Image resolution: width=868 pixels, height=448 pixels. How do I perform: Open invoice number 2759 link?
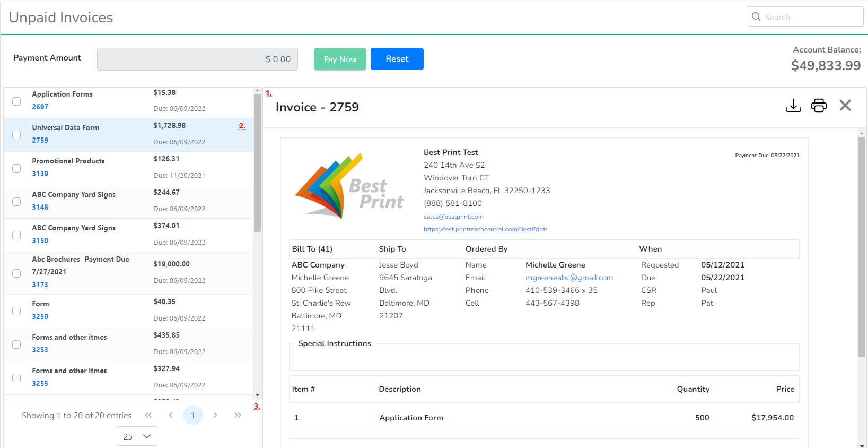point(40,140)
